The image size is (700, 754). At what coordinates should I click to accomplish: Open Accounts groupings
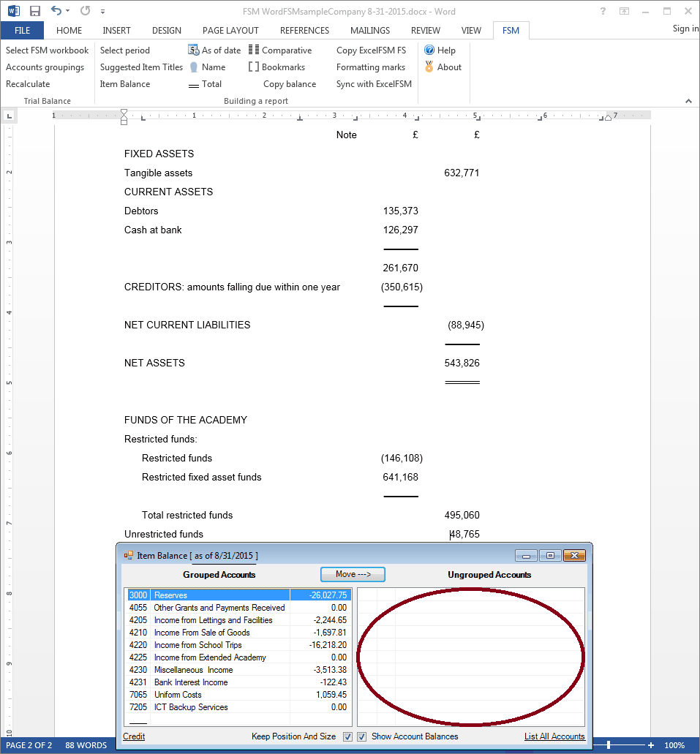pos(45,67)
